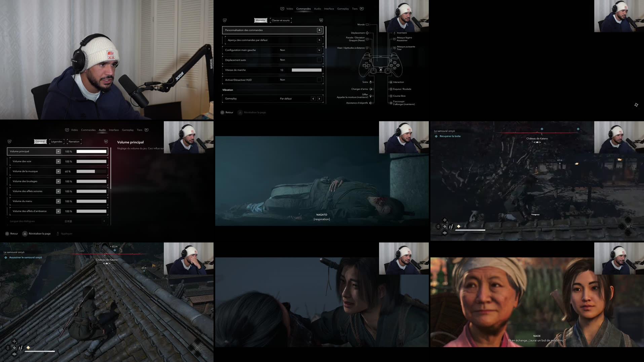Click the triangle icon beside Interaction on controller diagram

click(391, 82)
